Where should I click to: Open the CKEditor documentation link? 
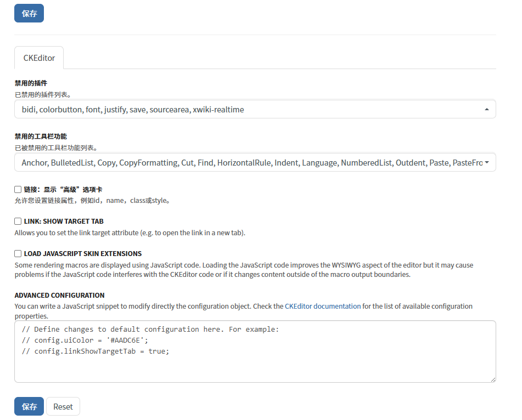(x=323, y=307)
